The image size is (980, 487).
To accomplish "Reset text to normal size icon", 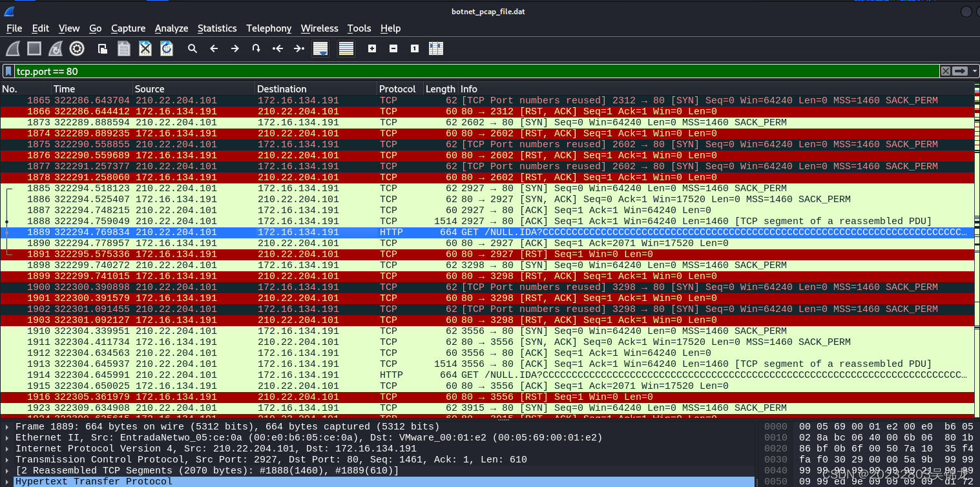I will 415,48.
